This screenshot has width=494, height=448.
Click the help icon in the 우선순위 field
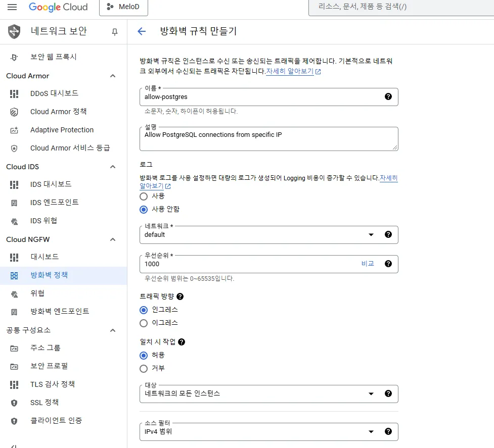[x=388, y=264]
